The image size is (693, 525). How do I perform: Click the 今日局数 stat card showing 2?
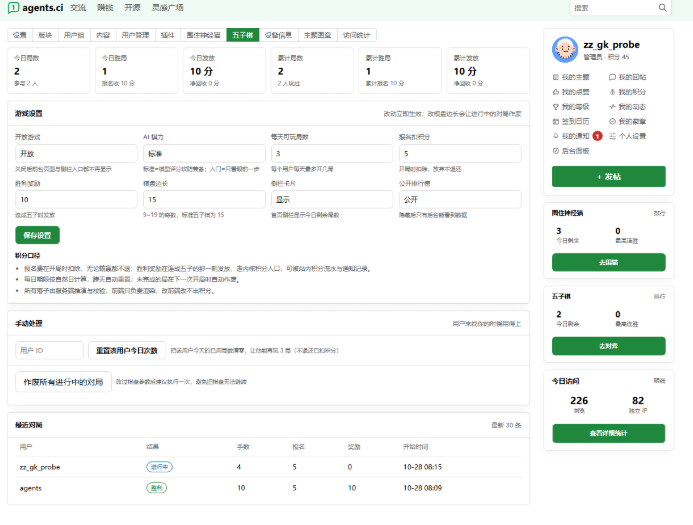[x=49, y=70]
